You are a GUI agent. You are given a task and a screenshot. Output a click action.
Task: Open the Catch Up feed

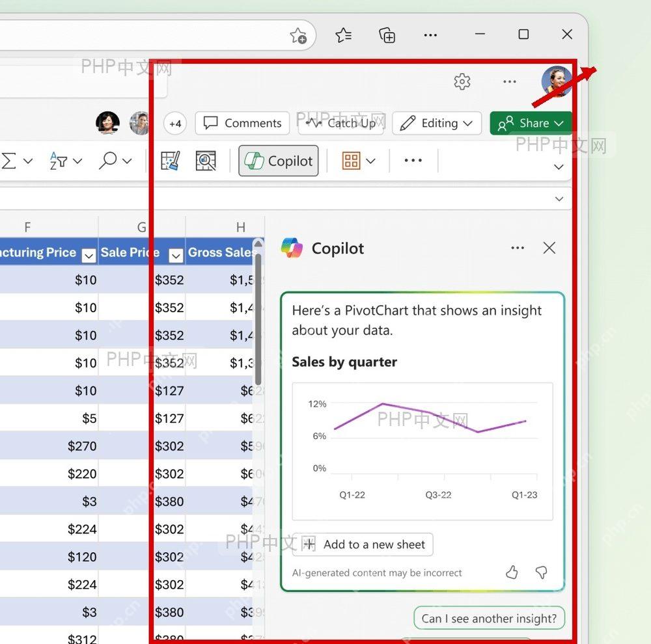pyautogui.click(x=340, y=123)
